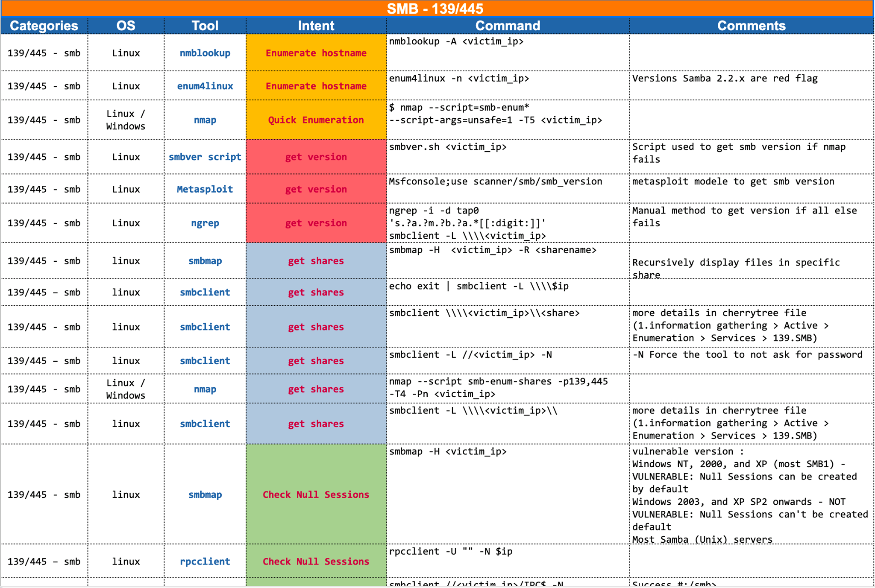Click the "Check Null Sessions" intent in the rpcclient row
Screen dimensions: 875x588
(316, 561)
